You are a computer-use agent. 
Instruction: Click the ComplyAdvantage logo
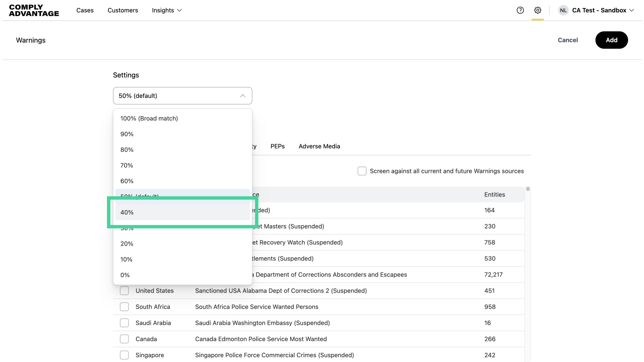pyautogui.click(x=34, y=10)
